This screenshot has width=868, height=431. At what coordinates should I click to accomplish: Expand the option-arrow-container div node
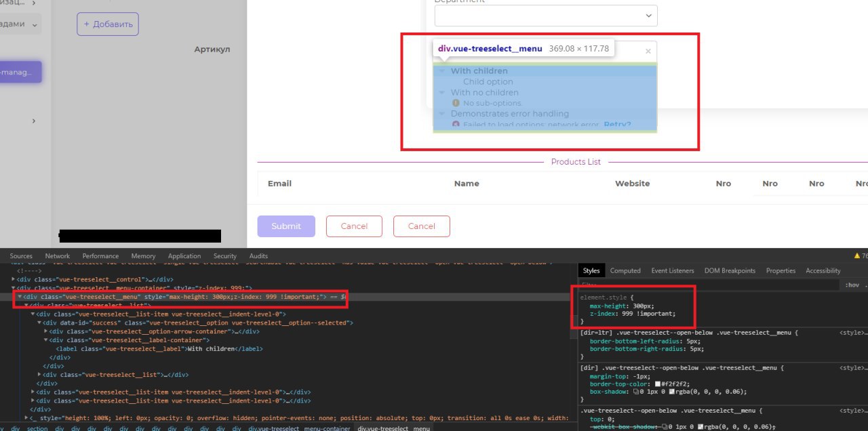point(46,331)
